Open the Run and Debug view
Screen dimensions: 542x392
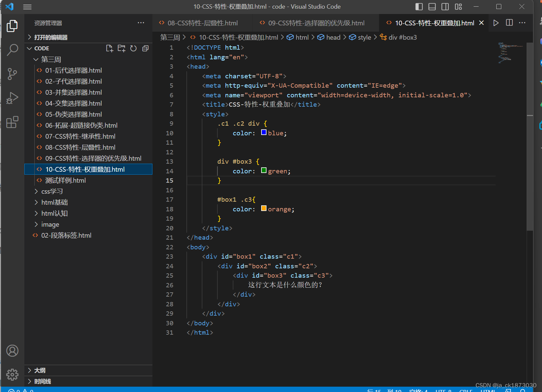pos(12,98)
